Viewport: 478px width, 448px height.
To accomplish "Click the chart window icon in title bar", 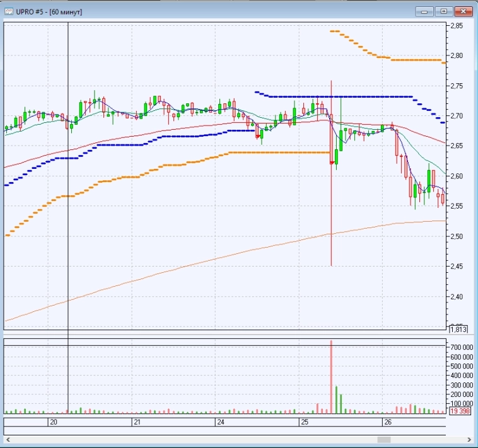I will (x=9, y=11).
